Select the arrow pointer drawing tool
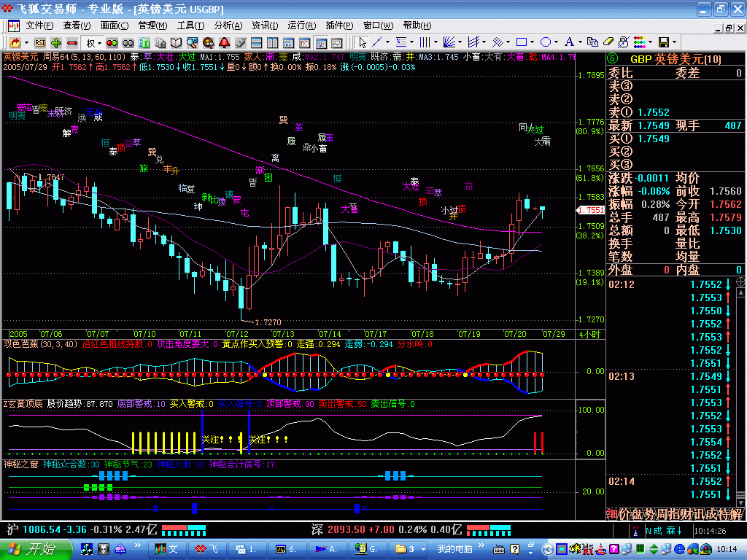 point(363,42)
